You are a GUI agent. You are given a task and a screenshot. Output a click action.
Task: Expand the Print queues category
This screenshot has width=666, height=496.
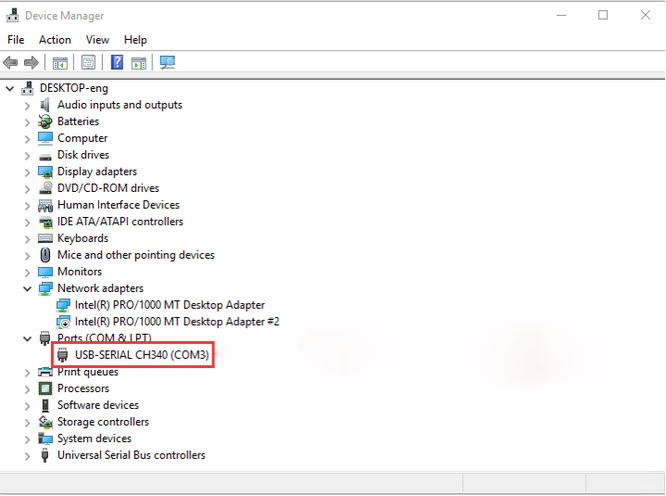coord(27,372)
